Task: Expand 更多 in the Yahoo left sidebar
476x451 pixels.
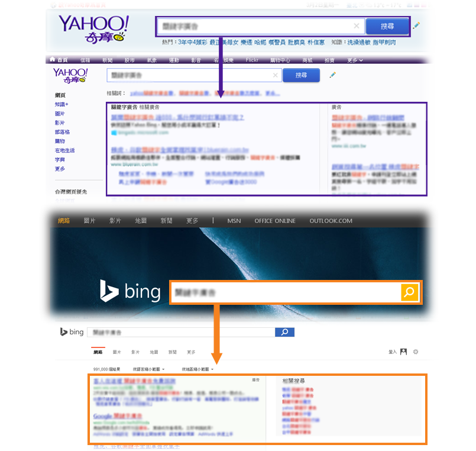Action: point(60,169)
